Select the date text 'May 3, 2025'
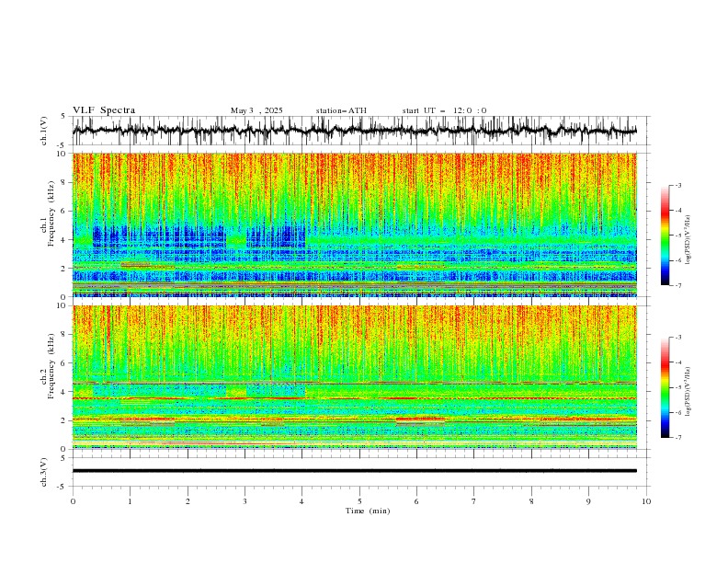Viewport: 728px width, 563px height. (x=256, y=110)
